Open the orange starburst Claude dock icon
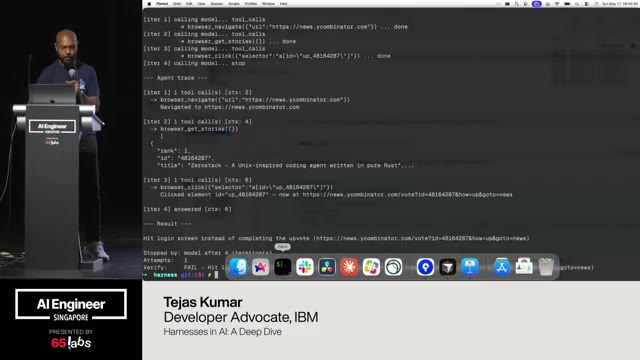 point(349,267)
